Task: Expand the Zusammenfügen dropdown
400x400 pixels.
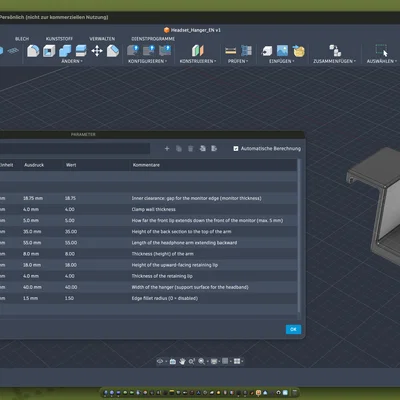Action: coord(334,61)
